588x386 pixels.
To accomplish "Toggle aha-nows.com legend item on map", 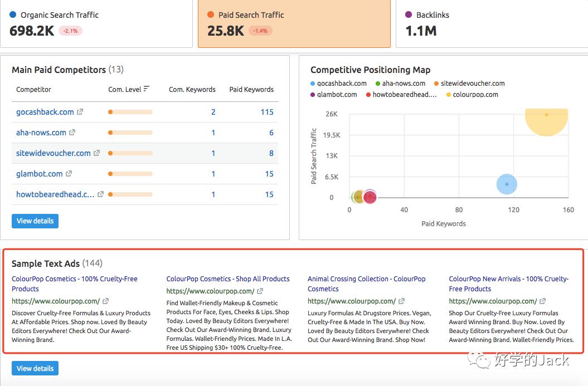I will (x=400, y=84).
